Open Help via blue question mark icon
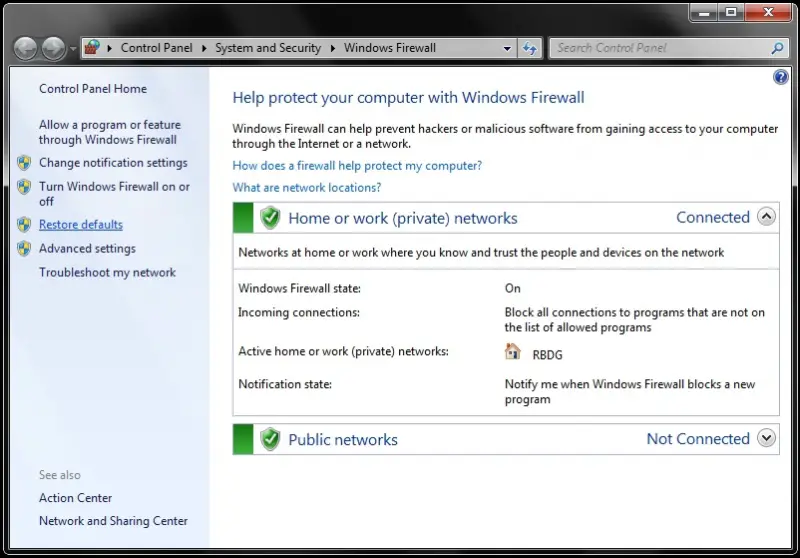Image resolution: width=800 pixels, height=558 pixels. [781, 77]
